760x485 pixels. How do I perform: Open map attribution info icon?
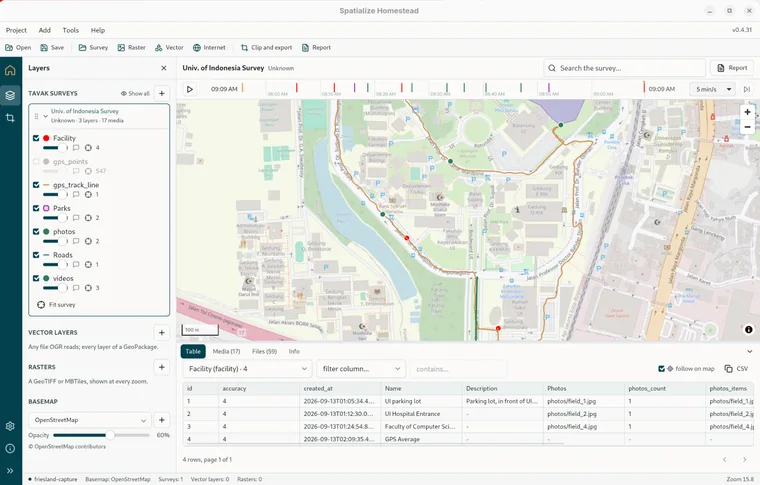click(x=748, y=329)
